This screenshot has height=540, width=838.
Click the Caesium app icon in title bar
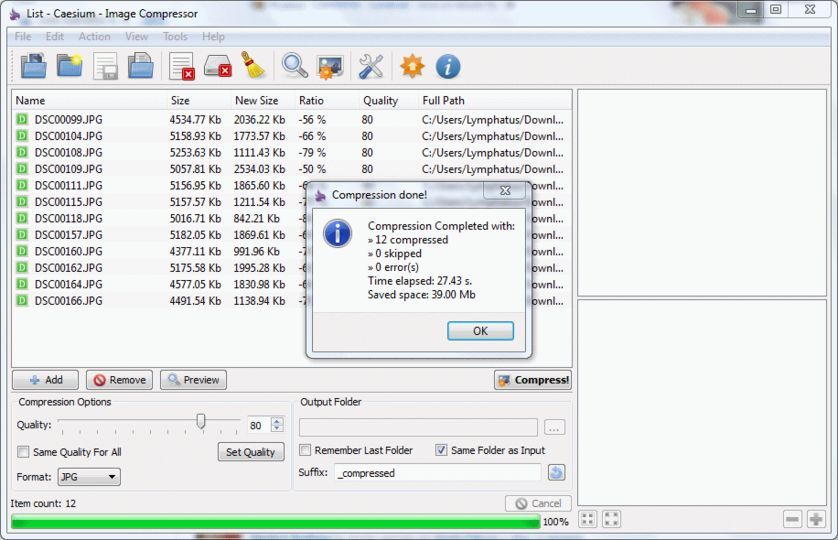click(15, 14)
